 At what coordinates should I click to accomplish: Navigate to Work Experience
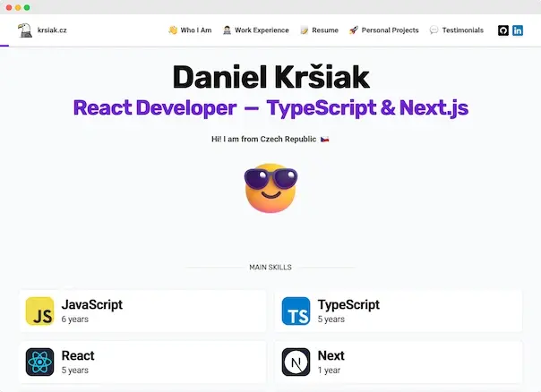pos(262,30)
